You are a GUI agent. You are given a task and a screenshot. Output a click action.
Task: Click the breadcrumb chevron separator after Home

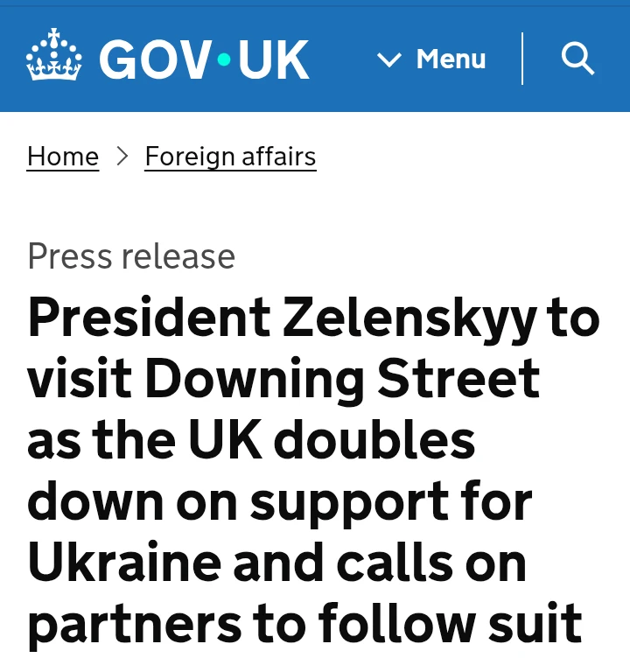tap(122, 156)
